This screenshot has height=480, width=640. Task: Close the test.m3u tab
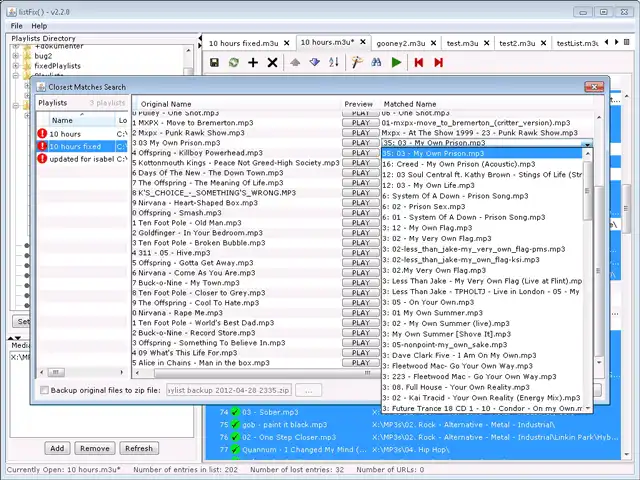pyautogui.click(x=487, y=43)
